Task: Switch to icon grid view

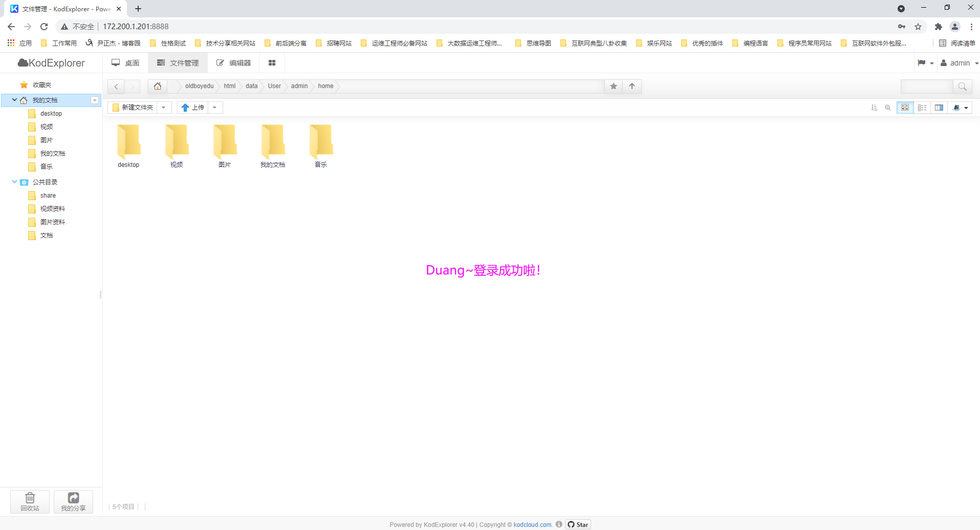Action: (905, 108)
